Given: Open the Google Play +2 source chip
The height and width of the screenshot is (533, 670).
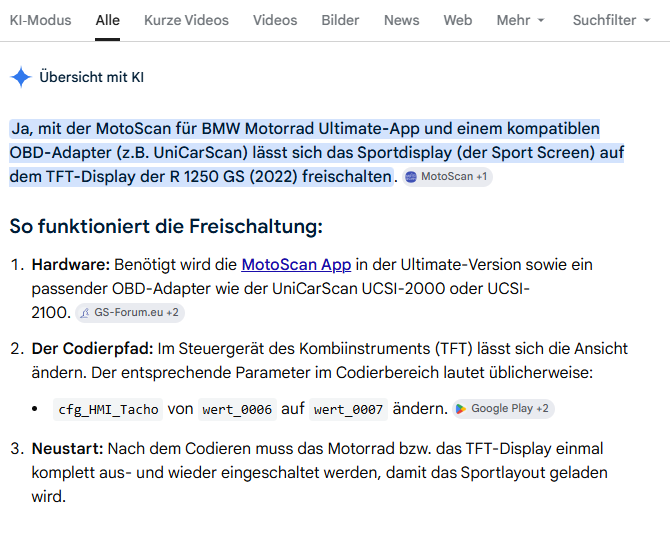Looking at the screenshot, I should [503, 409].
